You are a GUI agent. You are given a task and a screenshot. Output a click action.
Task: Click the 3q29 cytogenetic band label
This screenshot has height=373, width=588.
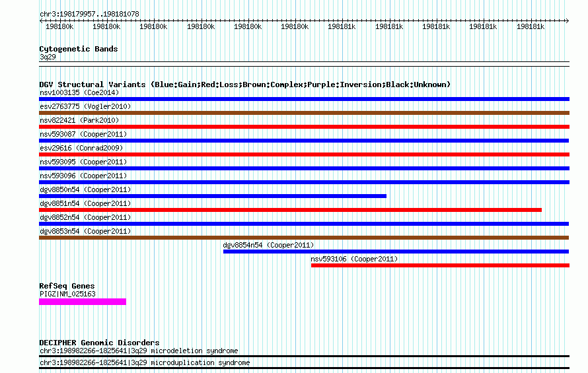48,57
